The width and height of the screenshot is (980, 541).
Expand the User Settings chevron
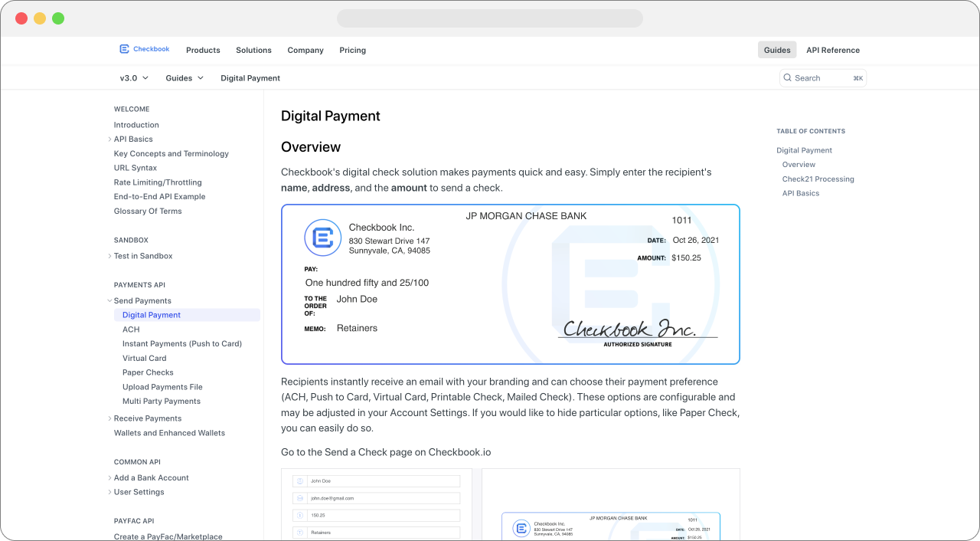109,492
